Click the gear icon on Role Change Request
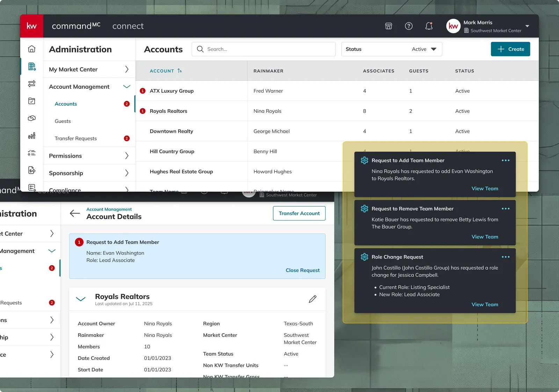This screenshot has height=392, width=559. (x=364, y=257)
